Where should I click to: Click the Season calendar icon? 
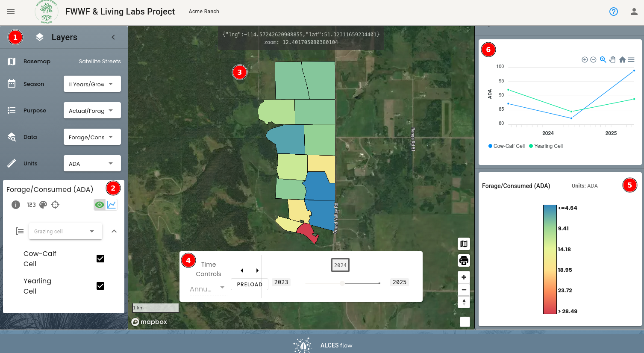(12, 84)
